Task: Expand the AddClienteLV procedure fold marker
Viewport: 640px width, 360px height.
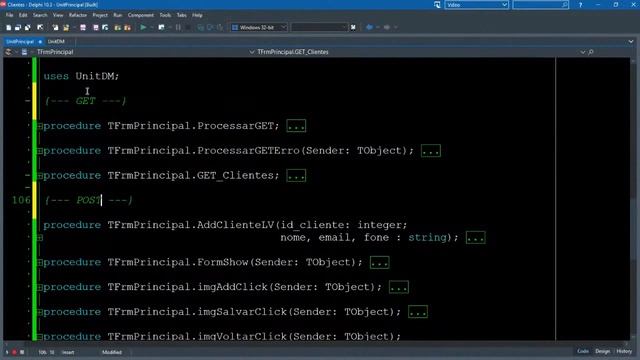Action: (40, 238)
